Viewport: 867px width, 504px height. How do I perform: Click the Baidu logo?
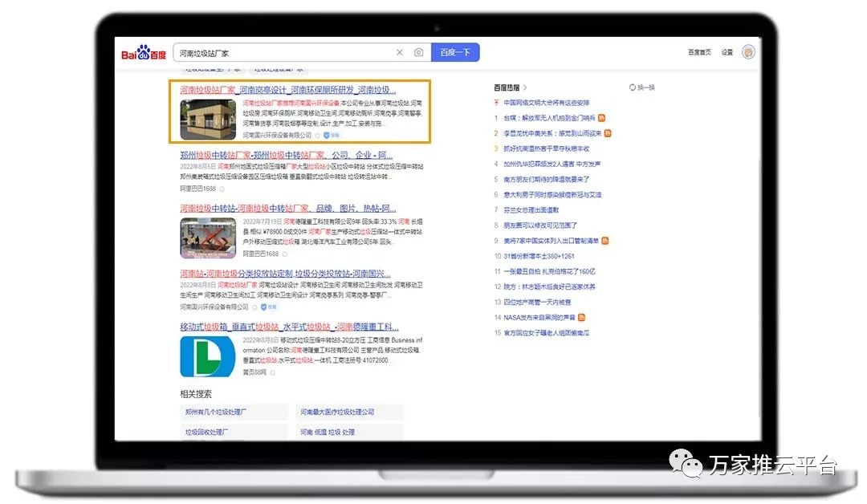pos(144,53)
